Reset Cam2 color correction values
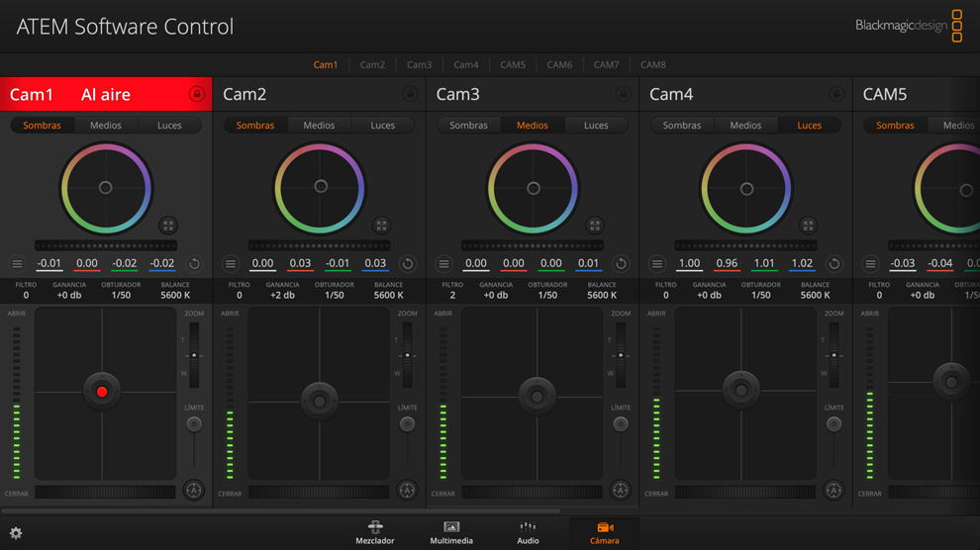This screenshot has width=980, height=550. coord(407,264)
